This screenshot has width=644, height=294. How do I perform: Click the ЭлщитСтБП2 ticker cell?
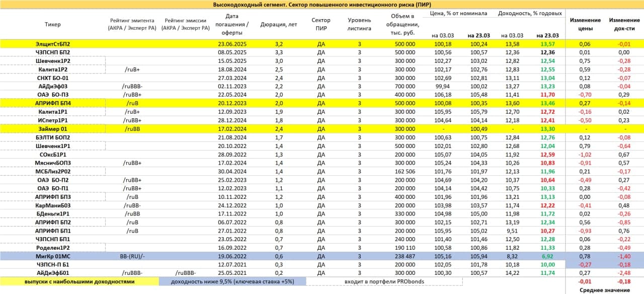click(x=53, y=44)
